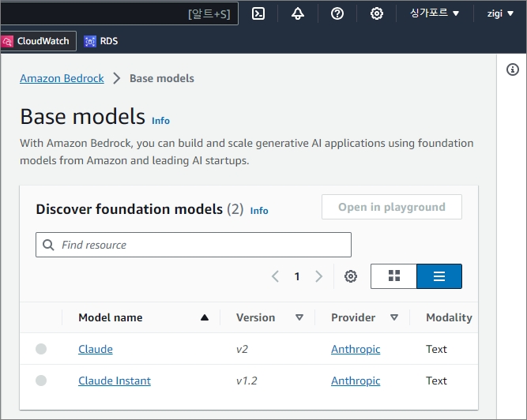The image size is (527, 420).
Task: Switch to grid card view
Action: coord(394,276)
